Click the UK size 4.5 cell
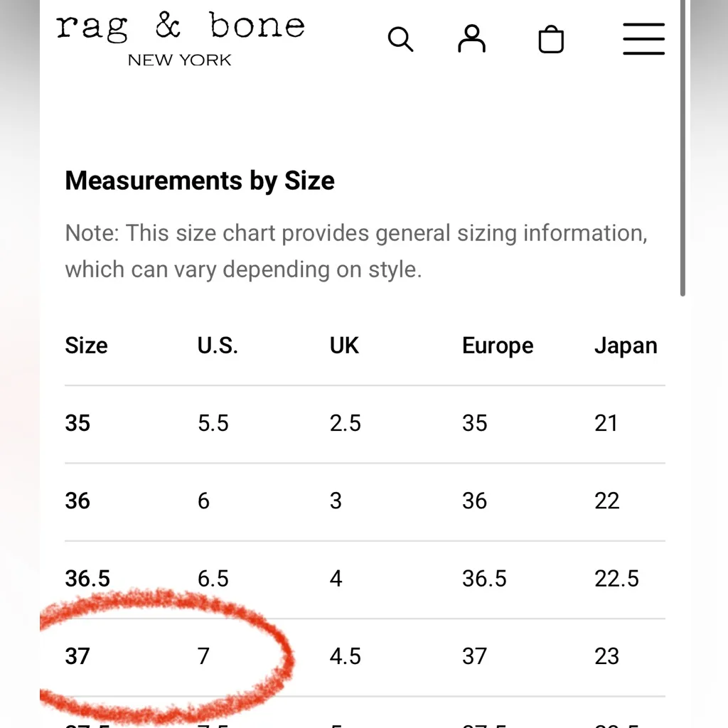 (346, 656)
